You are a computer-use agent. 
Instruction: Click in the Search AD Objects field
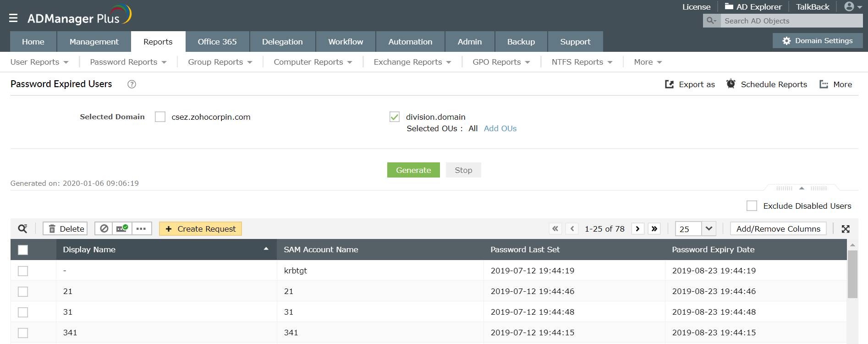791,21
